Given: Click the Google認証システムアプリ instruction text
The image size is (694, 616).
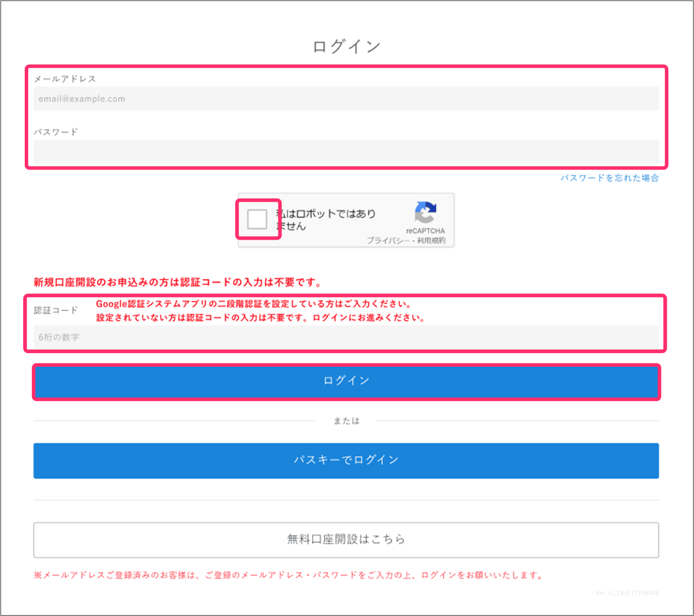Looking at the screenshot, I should [261, 311].
